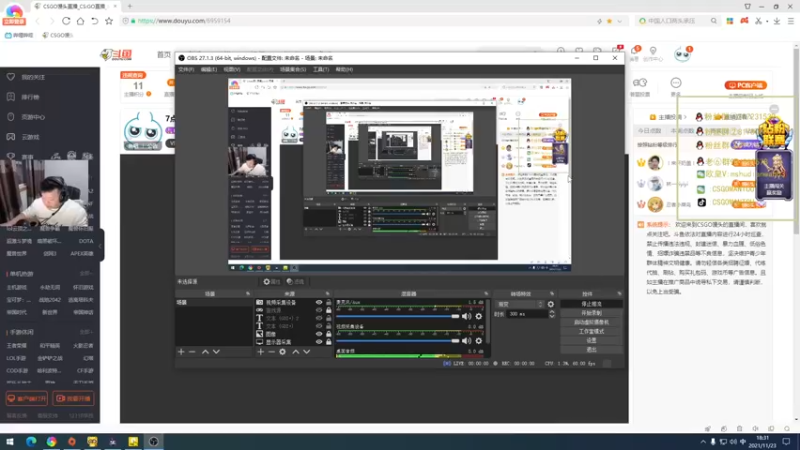Select the video capture device source row
Image resolution: width=800 pixels, height=450 pixels.
pyautogui.click(x=293, y=303)
